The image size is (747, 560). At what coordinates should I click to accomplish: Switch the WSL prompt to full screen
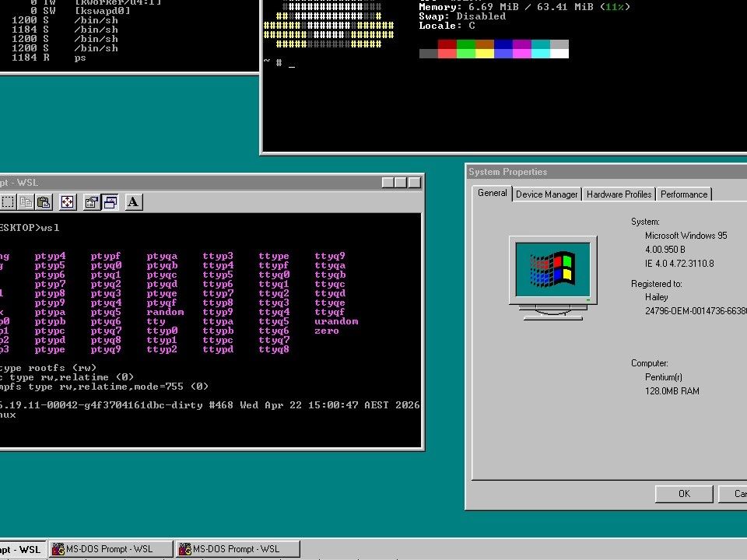68,202
